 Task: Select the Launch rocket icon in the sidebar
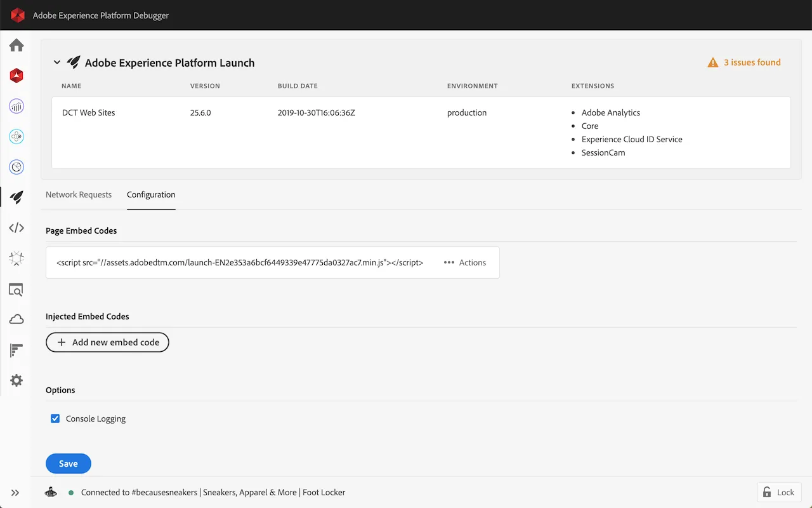pos(16,197)
